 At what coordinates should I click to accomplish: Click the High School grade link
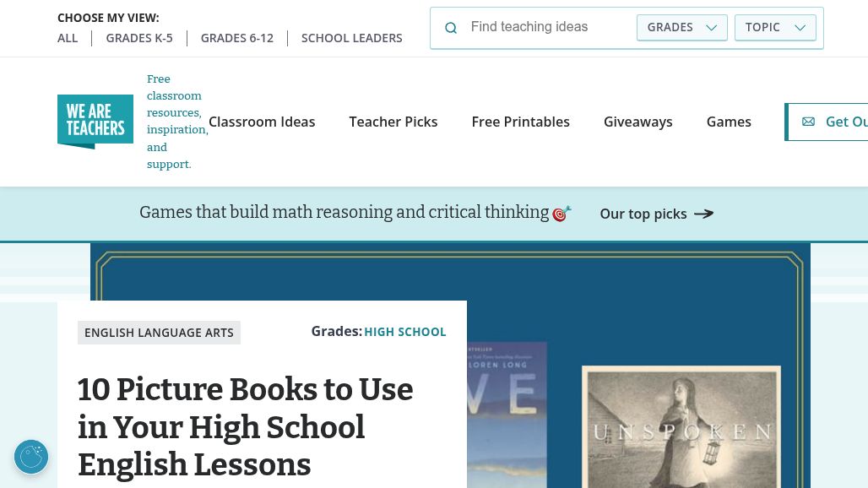pyautogui.click(x=404, y=332)
